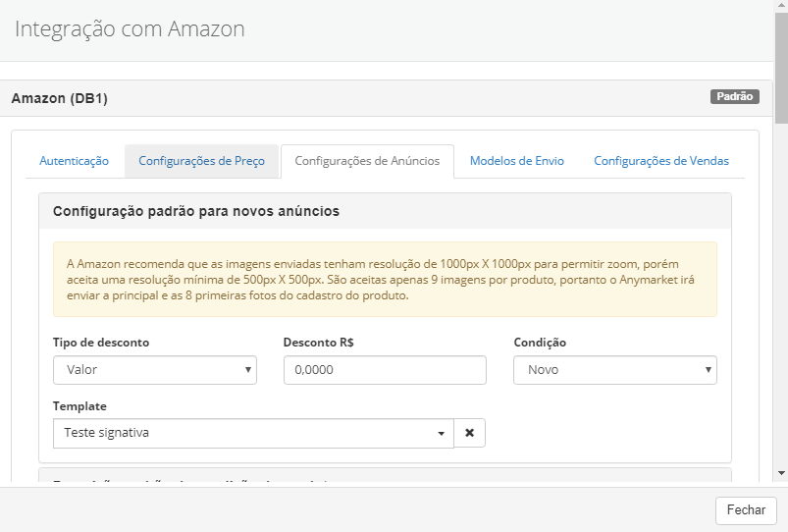
Task: Click 'Configuração padrão para novos anúncios' heading
Action: [196, 211]
